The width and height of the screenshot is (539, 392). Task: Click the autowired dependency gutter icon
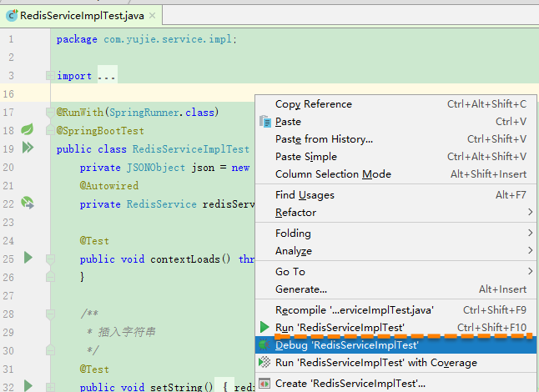(x=28, y=203)
